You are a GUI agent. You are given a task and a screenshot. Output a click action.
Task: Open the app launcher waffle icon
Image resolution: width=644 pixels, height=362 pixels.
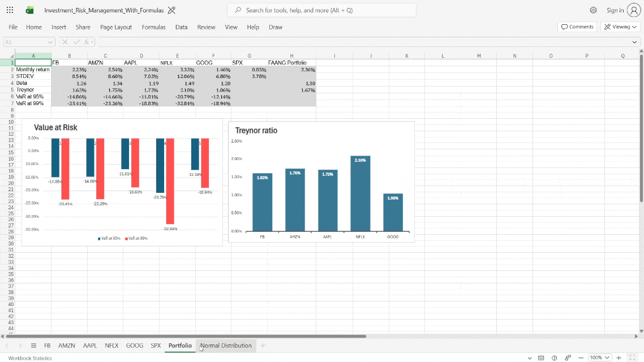(x=10, y=10)
